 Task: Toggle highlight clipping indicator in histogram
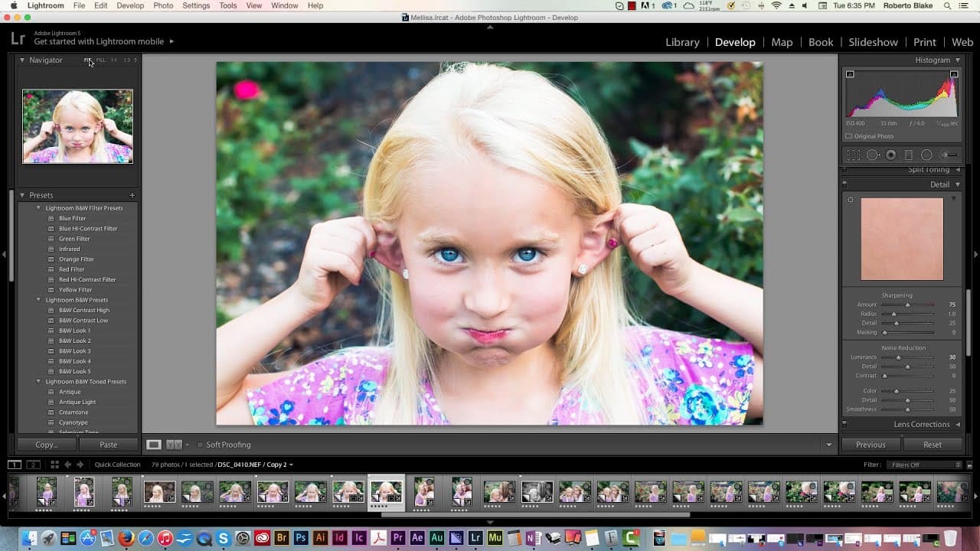pos(954,74)
